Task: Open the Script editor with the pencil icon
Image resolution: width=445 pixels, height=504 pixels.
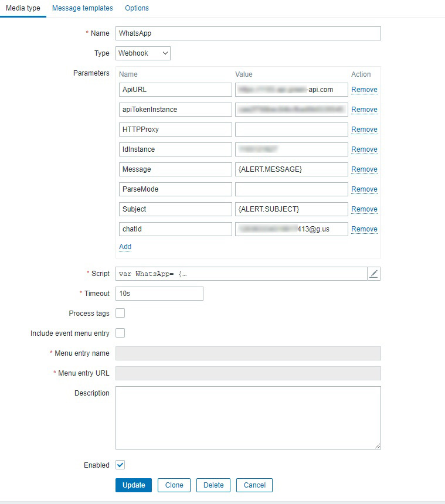Action: click(x=375, y=273)
